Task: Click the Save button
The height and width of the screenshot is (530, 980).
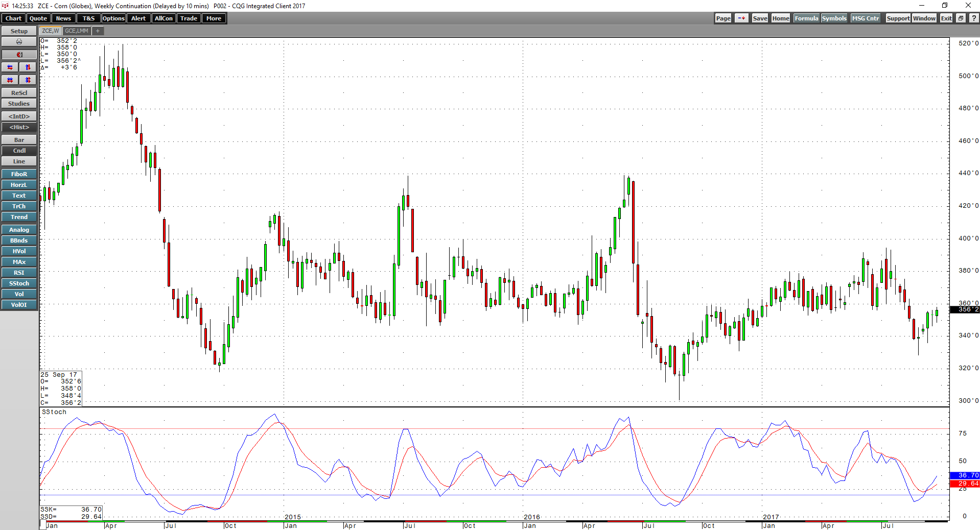Action: pos(760,18)
